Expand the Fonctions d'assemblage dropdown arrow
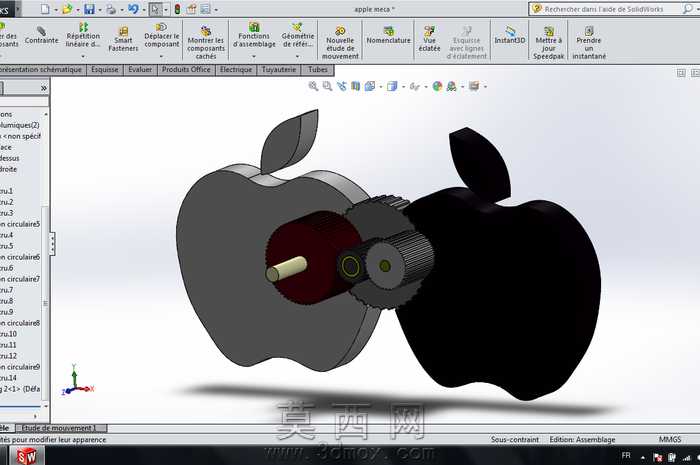This screenshot has height=465, width=700. [254, 56]
